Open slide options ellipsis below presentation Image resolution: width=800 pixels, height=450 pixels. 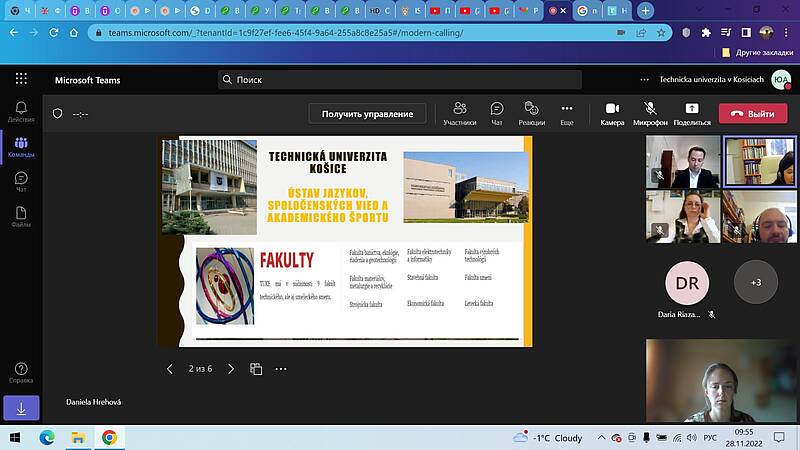(x=281, y=369)
